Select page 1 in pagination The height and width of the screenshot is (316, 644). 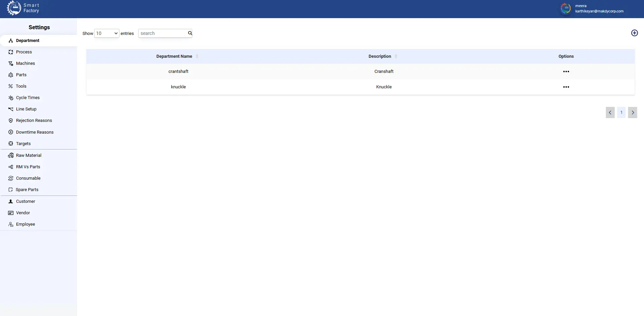pos(621,112)
